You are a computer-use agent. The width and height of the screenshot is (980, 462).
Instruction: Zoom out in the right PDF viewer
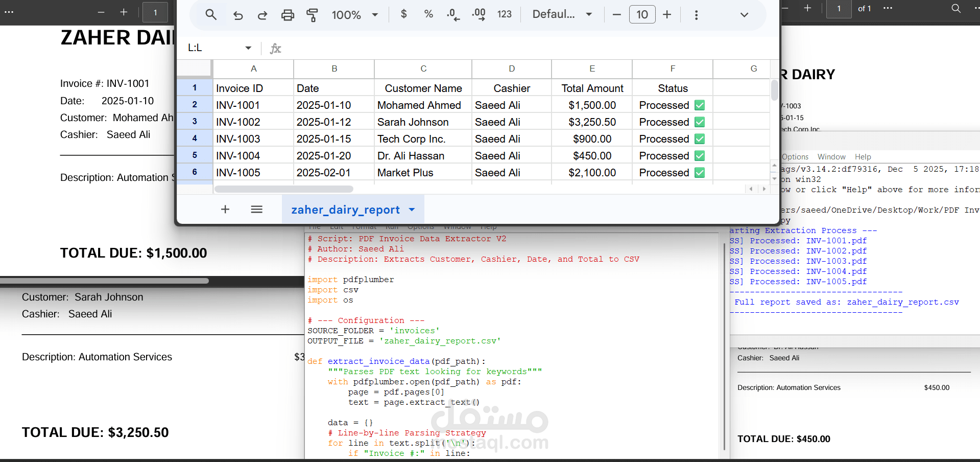[x=785, y=8]
